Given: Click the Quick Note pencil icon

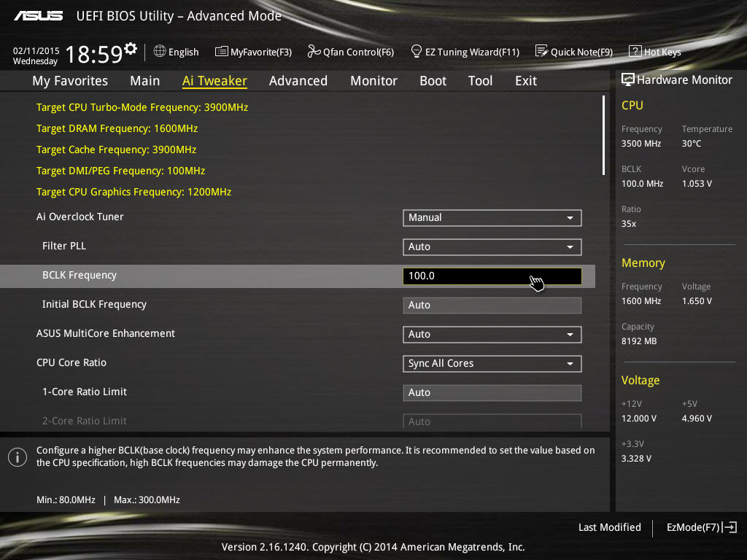Looking at the screenshot, I should pyautogui.click(x=541, y=51).
